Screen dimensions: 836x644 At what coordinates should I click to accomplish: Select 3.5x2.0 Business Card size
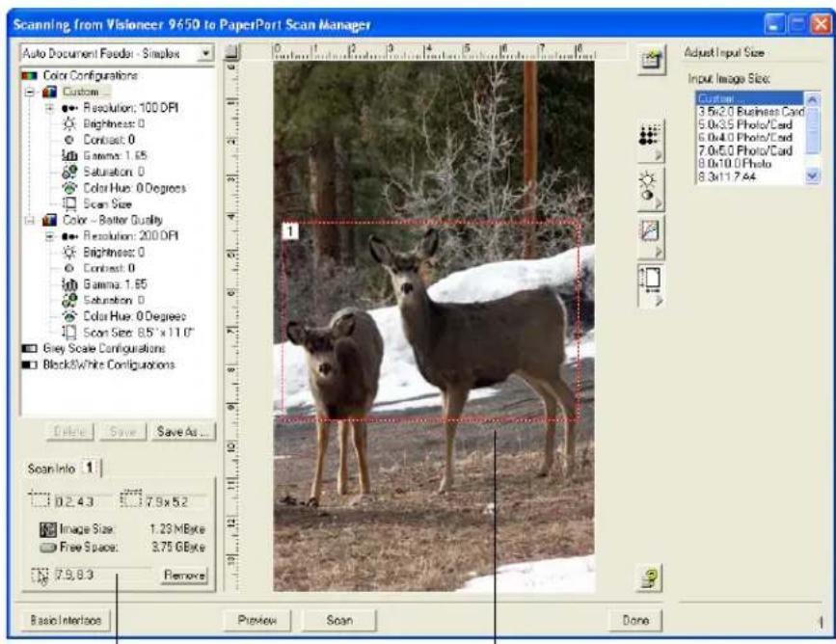pyautogui.click(x=751, y=112)
